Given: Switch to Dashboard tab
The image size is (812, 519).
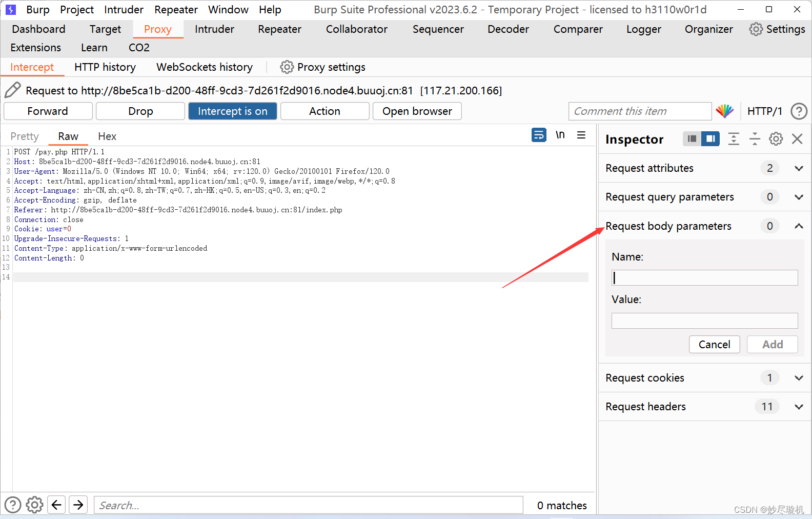Looking at the screenshot, I should (38, 29).
